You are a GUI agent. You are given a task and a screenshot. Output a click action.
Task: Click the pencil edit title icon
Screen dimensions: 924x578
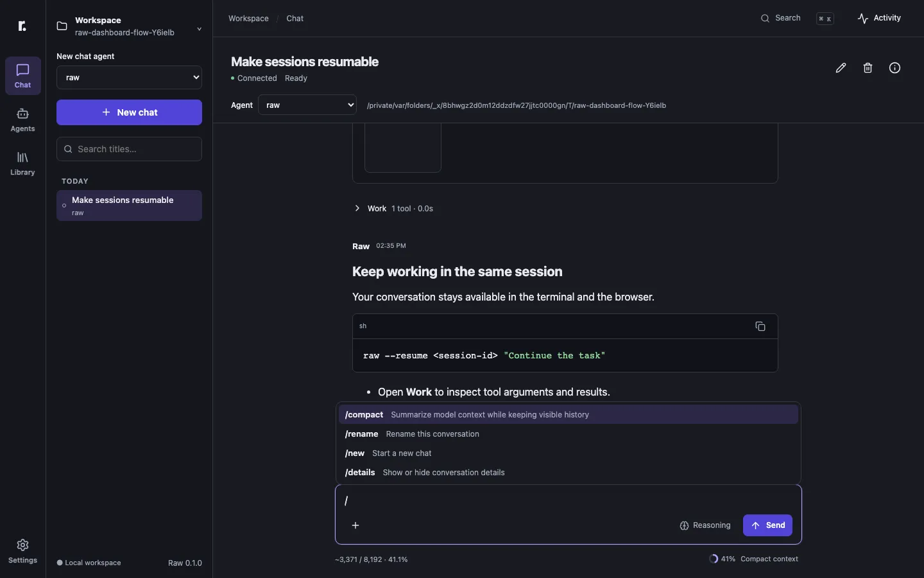click(x=841, y=68)
